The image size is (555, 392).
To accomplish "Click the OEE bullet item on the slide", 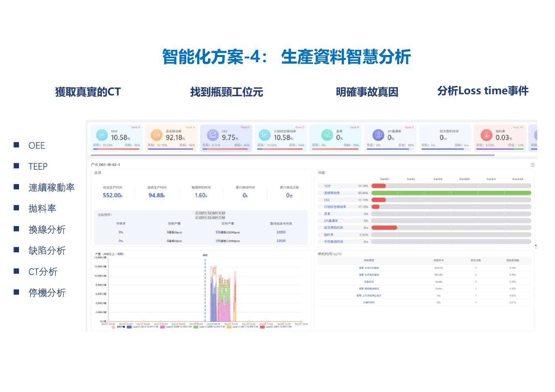I will [36, 145].
